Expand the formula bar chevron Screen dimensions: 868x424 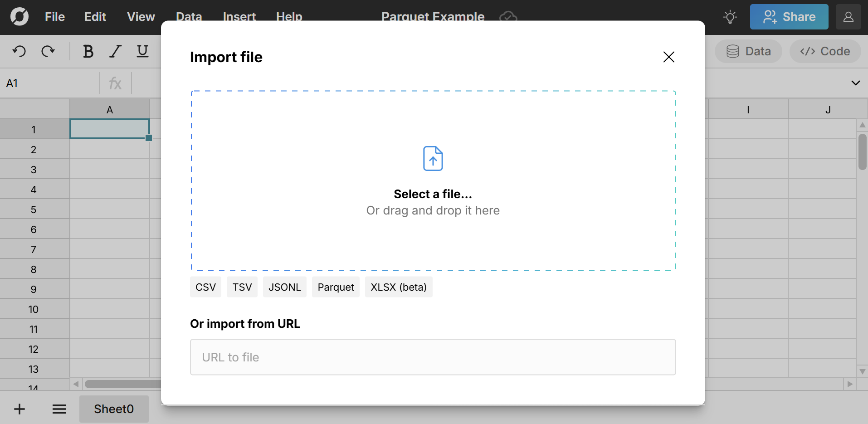point(855,83)
